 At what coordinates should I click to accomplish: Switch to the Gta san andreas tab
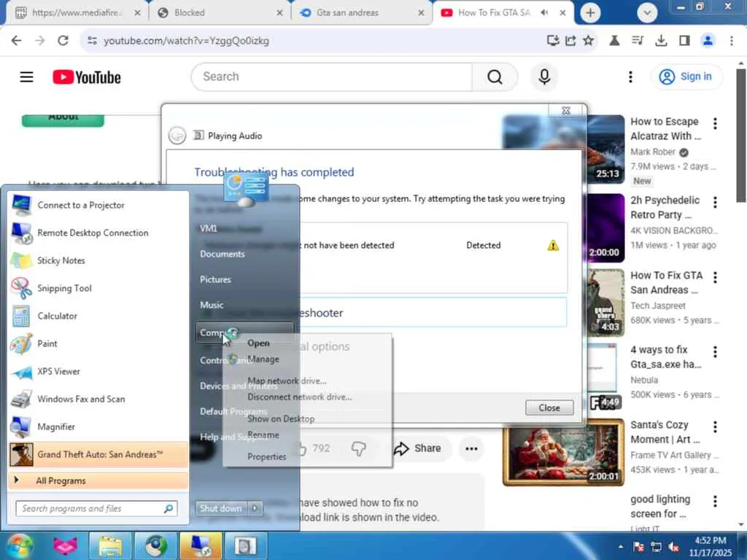click(361, 13)
